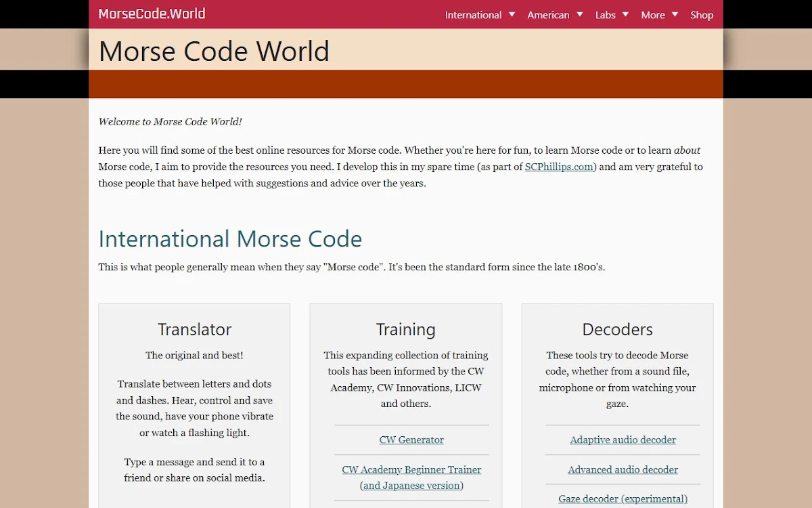Follow the SCPhillips.com link
812x508 pixels.
click(559, 167)
